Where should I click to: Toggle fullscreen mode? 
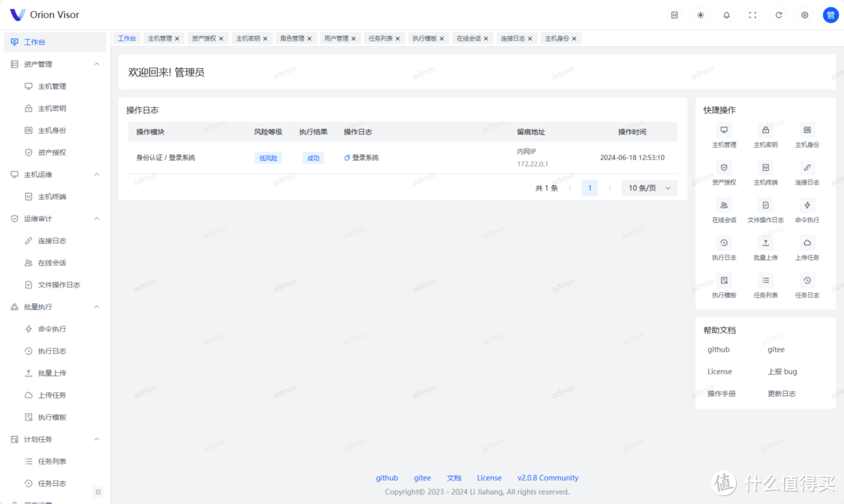[752, 14]
